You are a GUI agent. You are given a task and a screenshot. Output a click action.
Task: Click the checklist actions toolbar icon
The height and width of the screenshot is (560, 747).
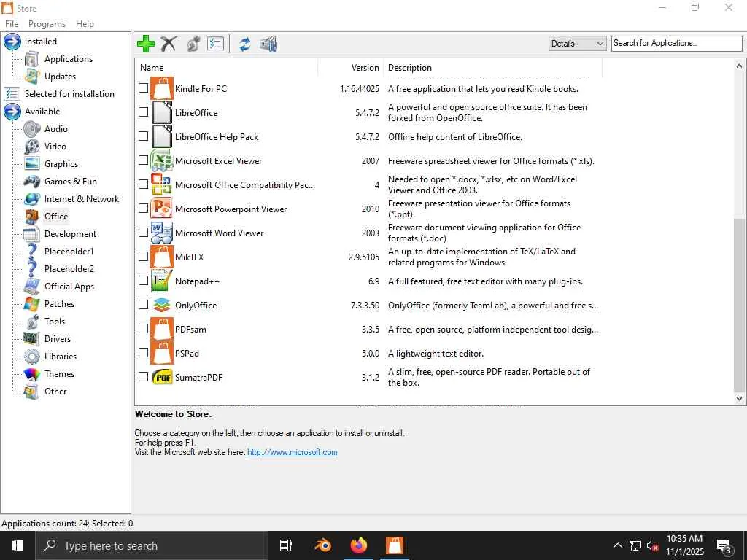click(215, 44)
